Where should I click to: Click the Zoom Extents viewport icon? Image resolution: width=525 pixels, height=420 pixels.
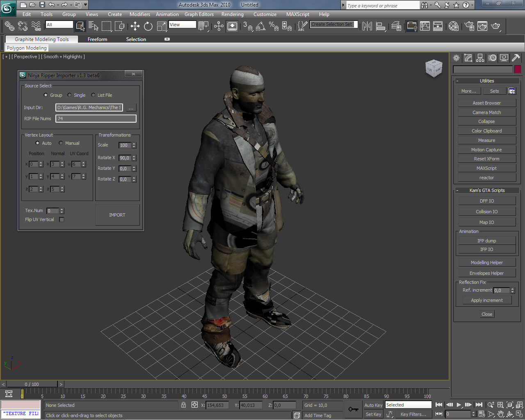pos(510,405)
